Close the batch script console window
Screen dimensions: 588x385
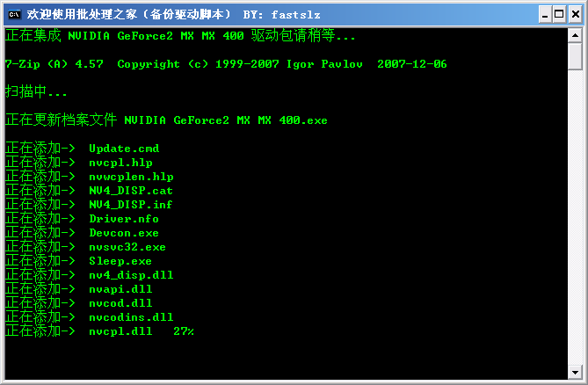coord(572,14)
